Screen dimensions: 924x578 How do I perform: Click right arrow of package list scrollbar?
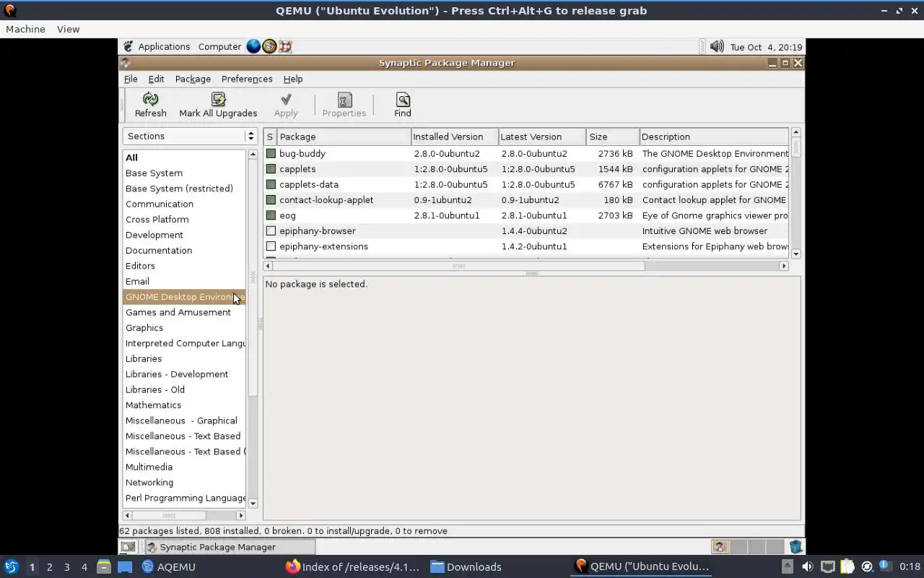[x=784, y=266]
